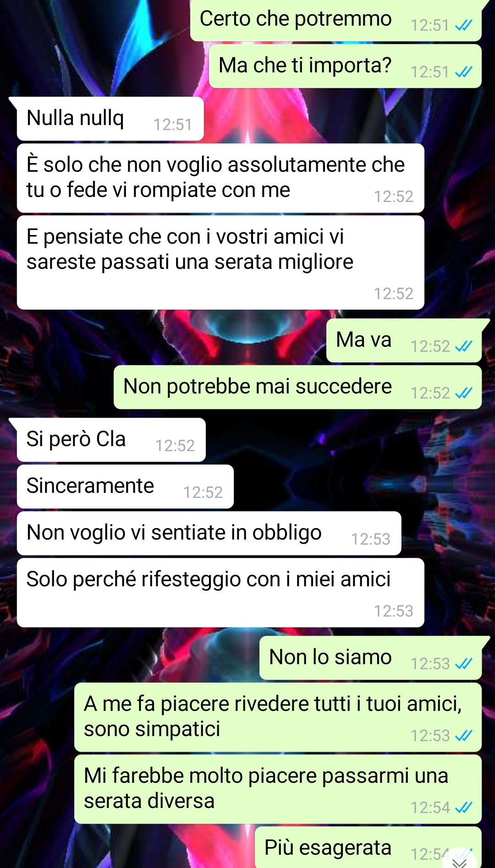Tap blue double-check on 'Ma che ti importa?'
Image resolution: width=495 pixels, height=868 pixels.
pos(463,72)
